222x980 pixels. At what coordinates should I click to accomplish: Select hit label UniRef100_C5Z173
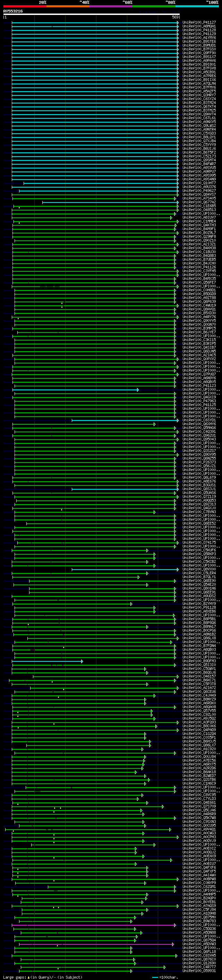tap(199, 156)
